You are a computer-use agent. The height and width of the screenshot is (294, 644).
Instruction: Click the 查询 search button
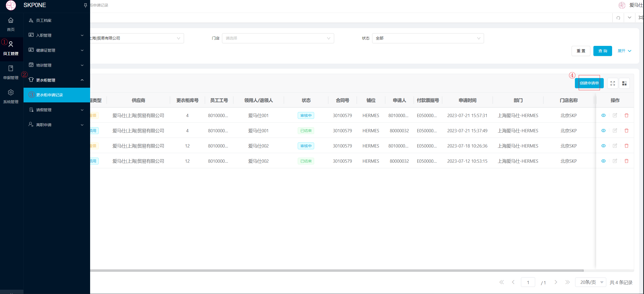pos(602,51)
